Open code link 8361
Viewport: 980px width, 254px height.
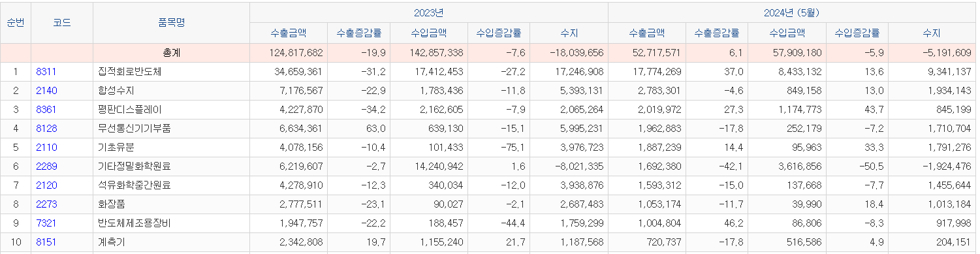coord(46,110)
